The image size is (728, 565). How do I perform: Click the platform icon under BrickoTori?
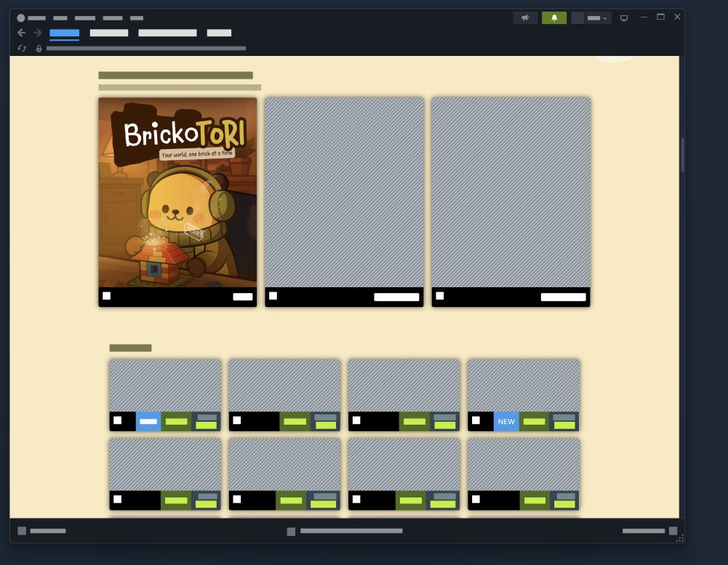[x=107, y=296]
